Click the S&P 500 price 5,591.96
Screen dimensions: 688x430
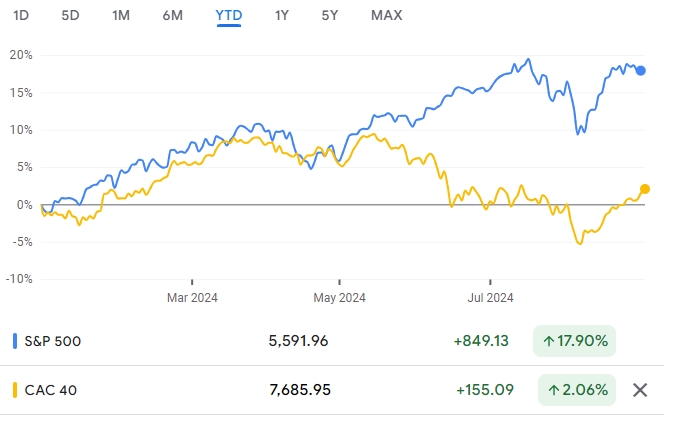(298, 341)
